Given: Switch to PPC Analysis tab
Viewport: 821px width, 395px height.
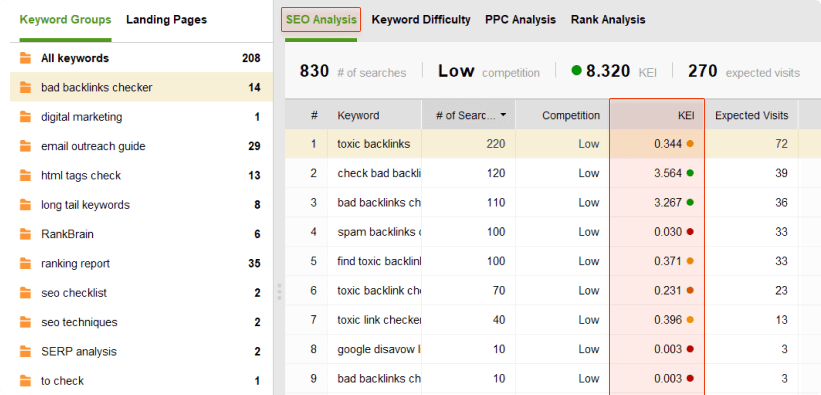Looking at the screenshot, I should (520, 20).
